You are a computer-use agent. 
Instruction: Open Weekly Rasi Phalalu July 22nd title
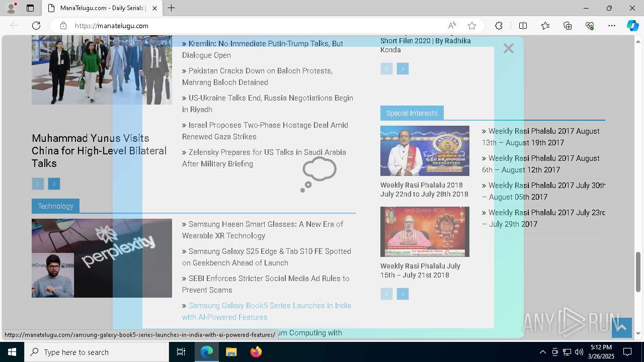pos(424,190)
